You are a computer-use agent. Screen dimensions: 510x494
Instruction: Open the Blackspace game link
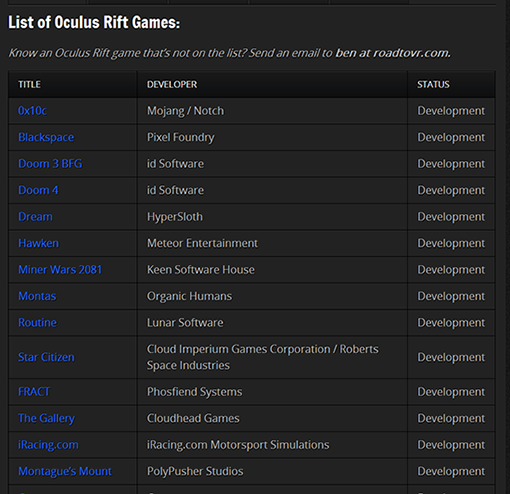coord(46,137)
